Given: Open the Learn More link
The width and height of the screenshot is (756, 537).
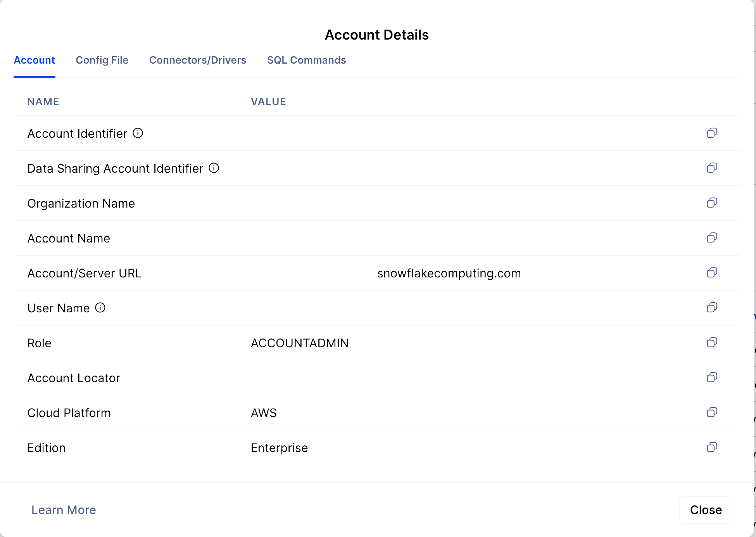Looking at the screenshot, I should click(64, 510).
